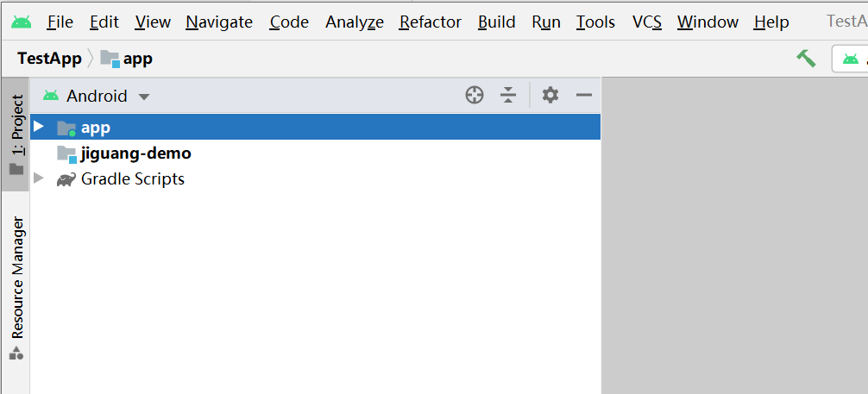Open the VCS menu
868x394 pixels.
[x=646, y=22]
